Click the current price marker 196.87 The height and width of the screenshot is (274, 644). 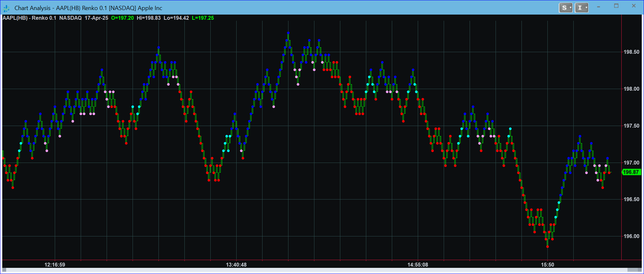631,172
